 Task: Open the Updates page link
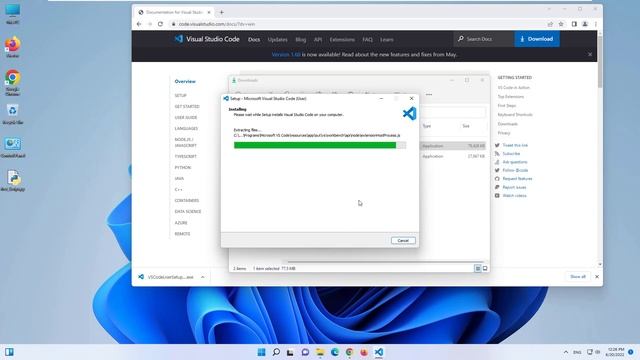point(278,40)
